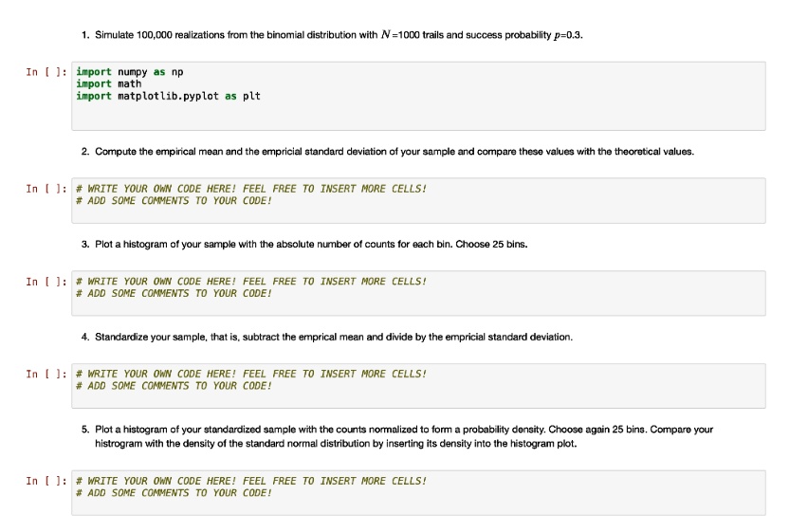Select the 'In [ ]:' prompt below question 2
The image size is (789, 532).
click(46, 189)
